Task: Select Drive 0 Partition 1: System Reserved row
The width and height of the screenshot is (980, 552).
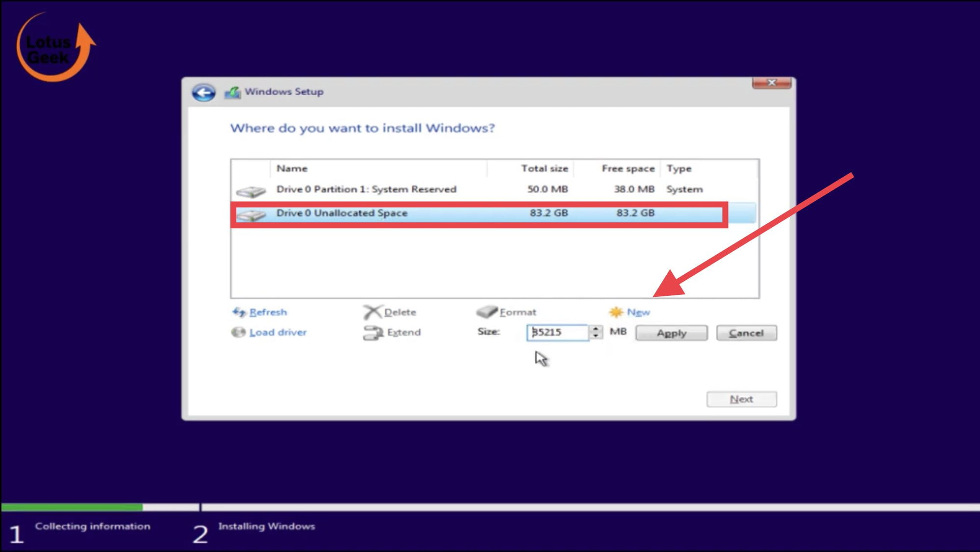Action: tap(494, 189)
